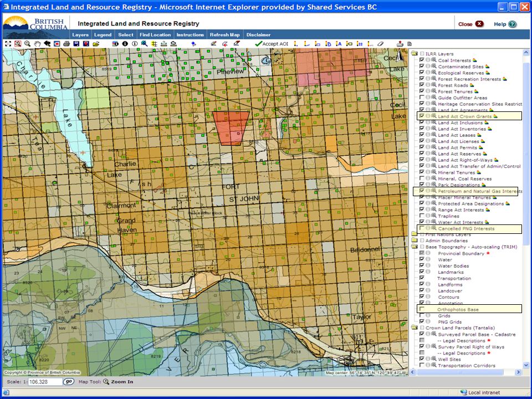This screenshot has height=399, width=532.
Task: Open the Legend menu tab
Action: (103, 34)
